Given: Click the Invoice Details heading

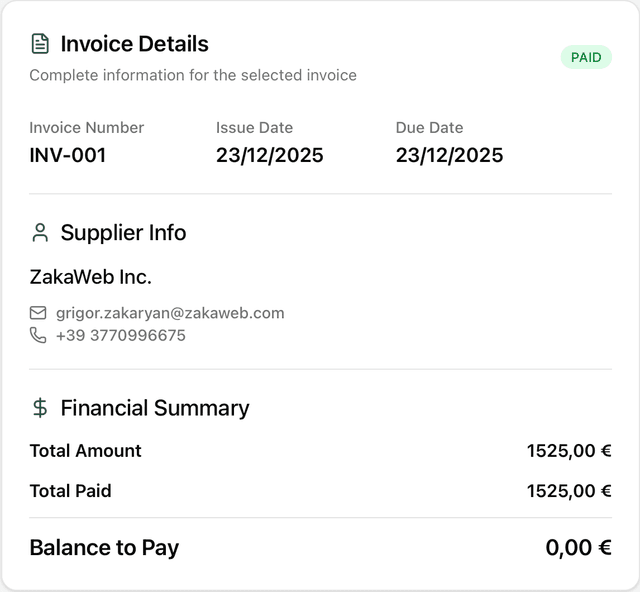Looking at the screenshot, I should click(x=134, y=44).
